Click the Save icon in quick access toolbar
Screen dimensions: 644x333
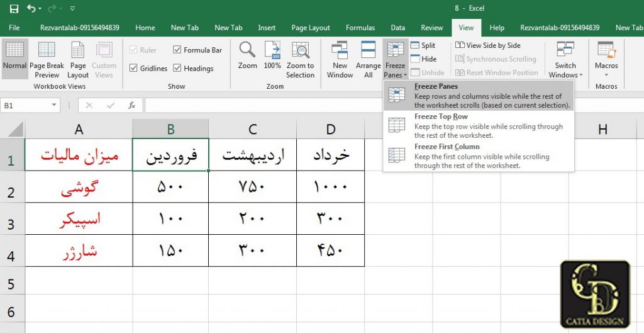click(14, 8)
